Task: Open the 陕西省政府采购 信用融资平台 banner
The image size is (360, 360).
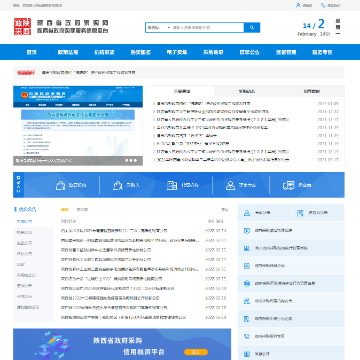Action: coord(122,344)
